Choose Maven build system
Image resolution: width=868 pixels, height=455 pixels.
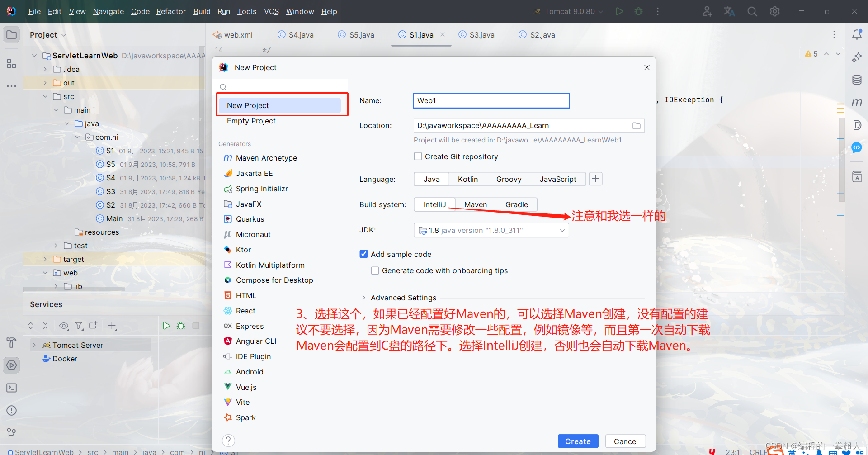coord(476,204)
